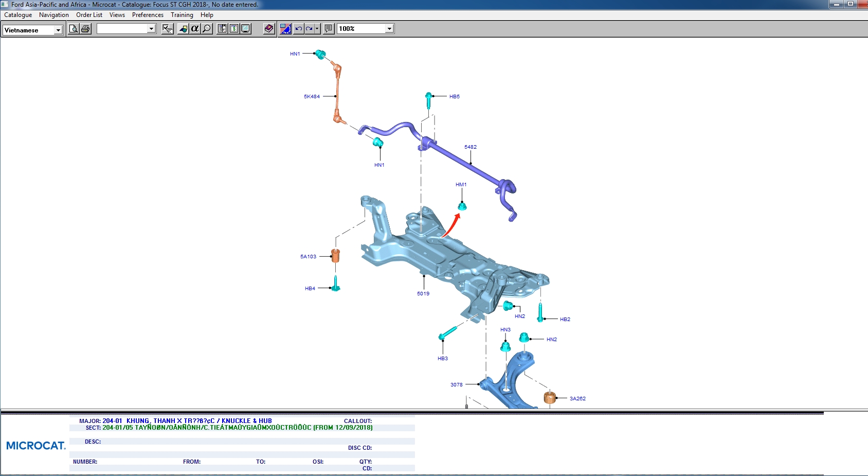The height and width of the screenshot is (476, 868).
Task: Click the orange stabilizer link part
Action: 337,93
